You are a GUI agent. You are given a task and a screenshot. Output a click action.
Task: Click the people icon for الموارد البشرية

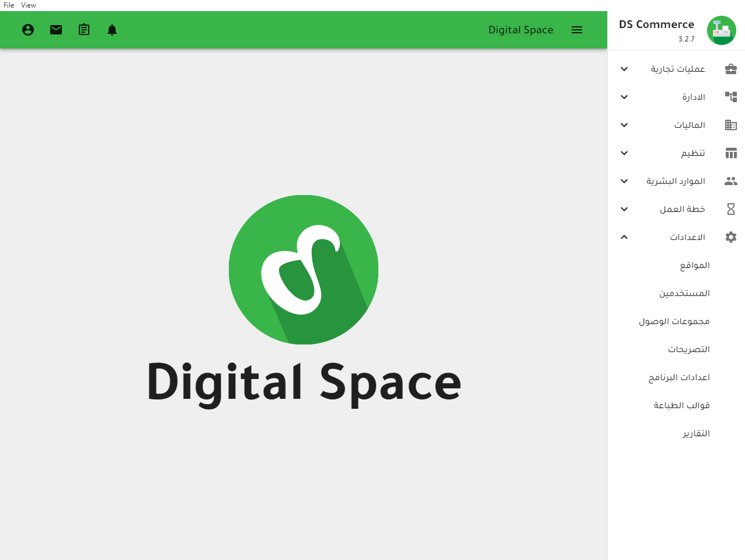730,181
